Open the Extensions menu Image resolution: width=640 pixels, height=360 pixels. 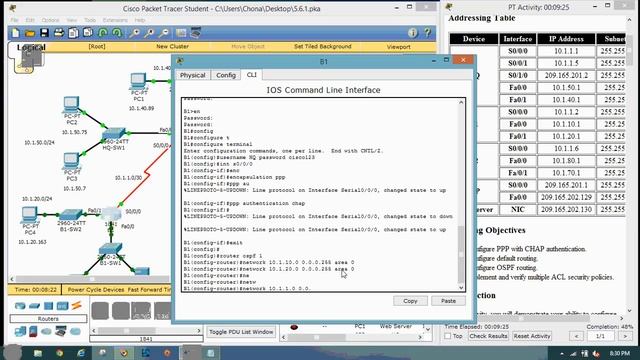click(115, 20)
